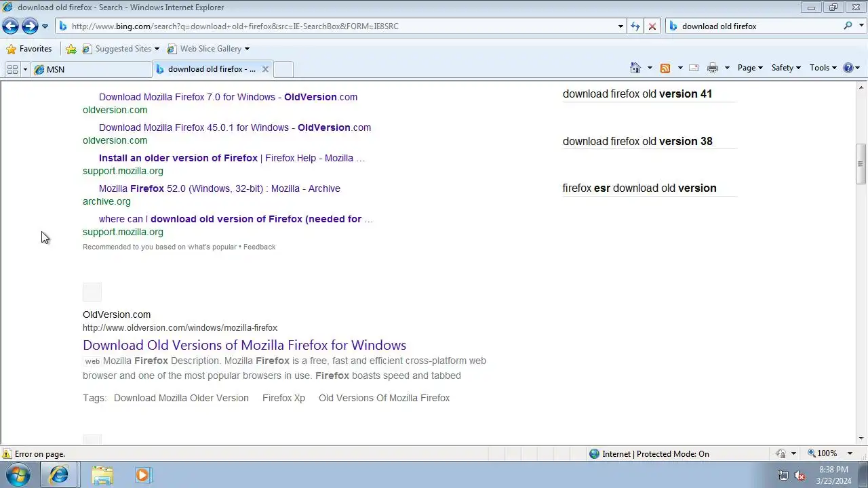Select related search 'firefox esr download old version'
This screenshot has height=488, width=868.
(x=639, y=188)
